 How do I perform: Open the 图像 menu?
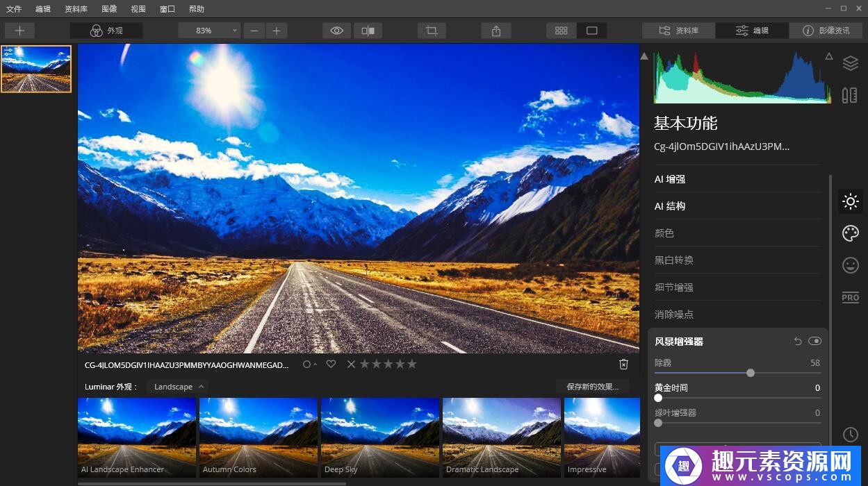click(109, 9)
